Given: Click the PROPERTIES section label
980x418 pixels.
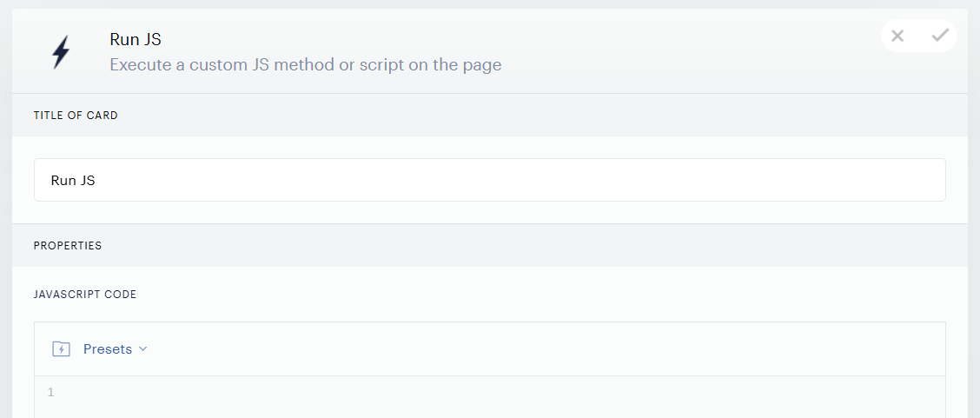Looking at the screenshot, I should (x=68, y=246).
